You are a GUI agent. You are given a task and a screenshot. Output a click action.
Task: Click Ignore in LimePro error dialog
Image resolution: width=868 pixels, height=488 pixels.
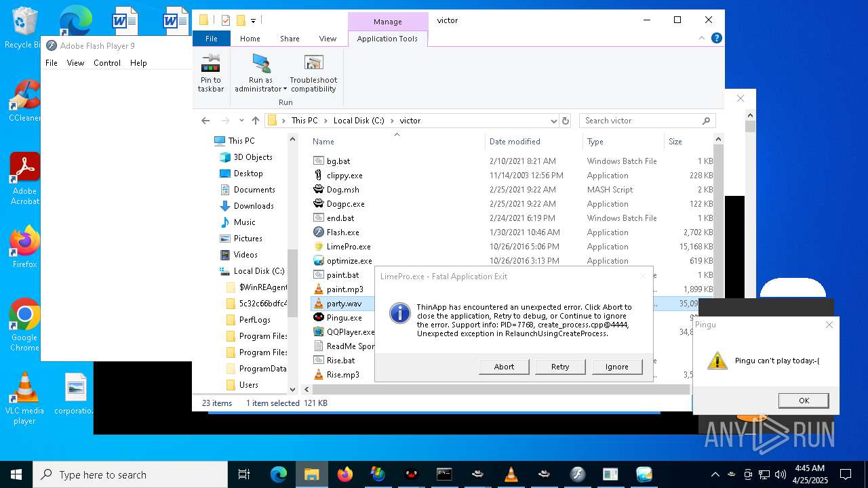tap(616, 367)
